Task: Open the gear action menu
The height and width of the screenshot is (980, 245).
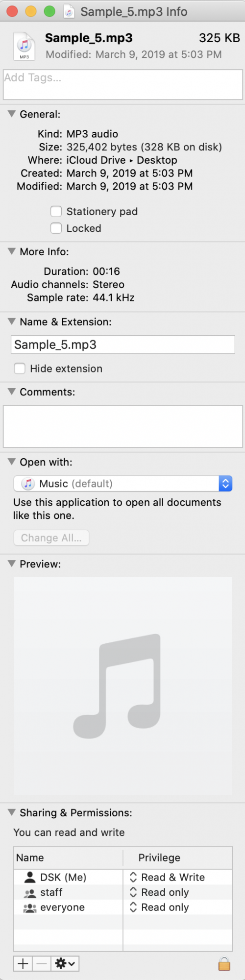Action: pos(65,963)
